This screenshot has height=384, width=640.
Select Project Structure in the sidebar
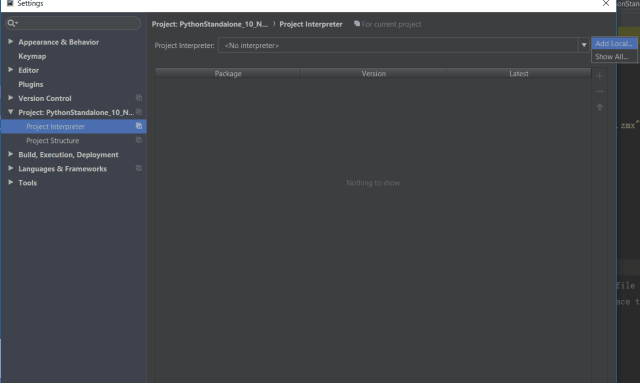(53, 141)
